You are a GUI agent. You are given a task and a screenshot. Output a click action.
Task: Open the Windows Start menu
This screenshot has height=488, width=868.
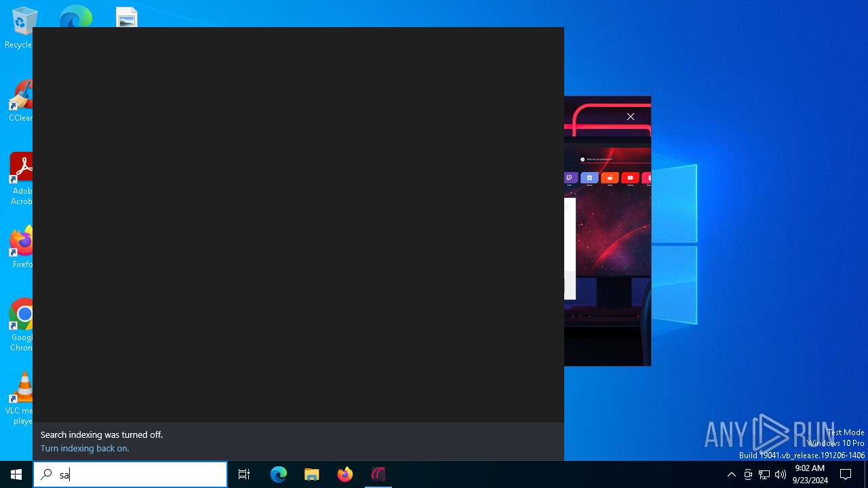(16, 474)
